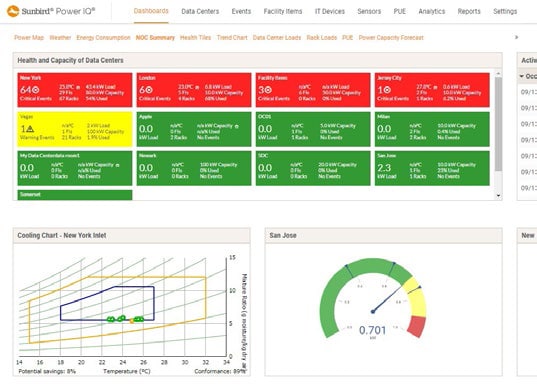This screenshot has height=387, width=537.
Task: Open Reports menu
Action: click(469, 11)
